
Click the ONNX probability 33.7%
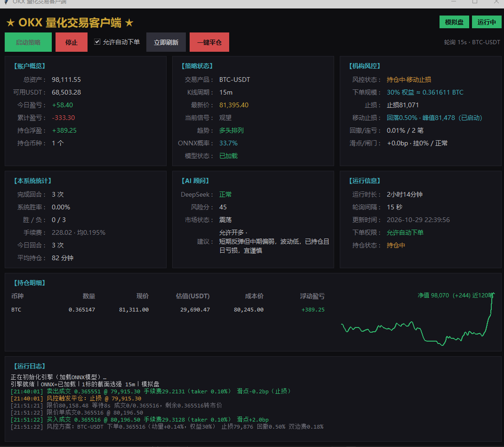(x=229, y=143)
